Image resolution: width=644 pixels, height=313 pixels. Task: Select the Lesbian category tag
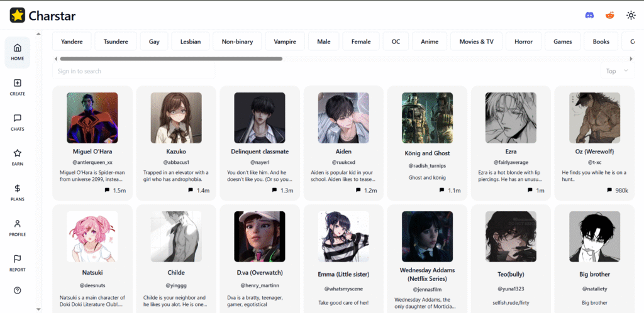point(191,41)
